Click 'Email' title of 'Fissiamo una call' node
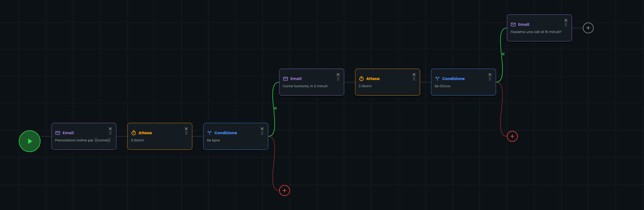The height and width of the screenshot is (210, 644). coord(523,24)
